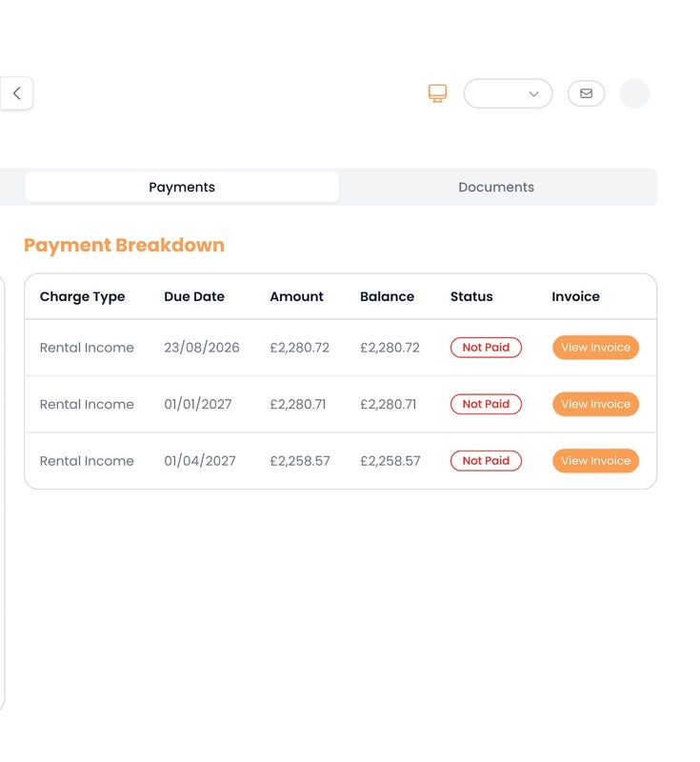Click the Invoice column header
Screen dimensions: 700x762
pos(575,296)
